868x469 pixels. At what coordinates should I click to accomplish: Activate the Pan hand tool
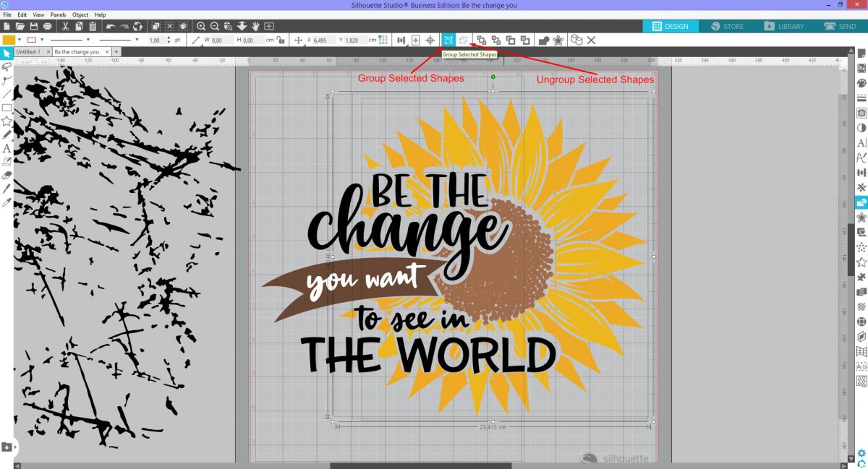pos(255,27)
